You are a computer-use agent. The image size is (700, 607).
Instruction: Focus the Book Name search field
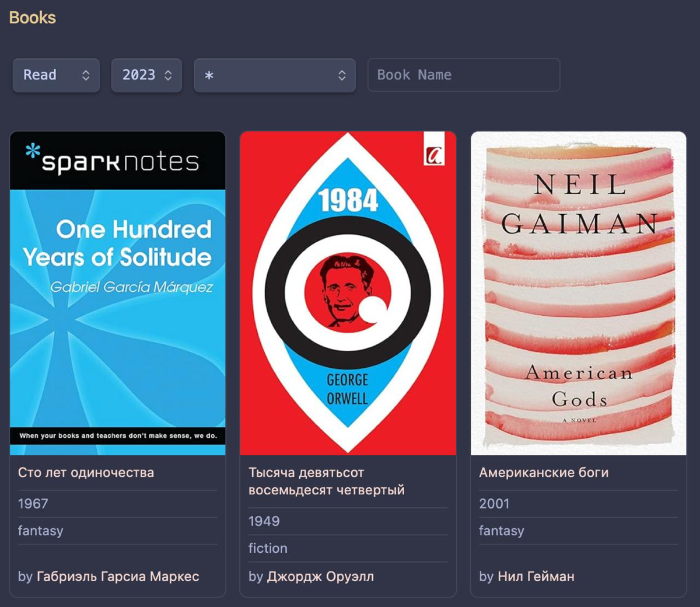(x=464, y=75)
